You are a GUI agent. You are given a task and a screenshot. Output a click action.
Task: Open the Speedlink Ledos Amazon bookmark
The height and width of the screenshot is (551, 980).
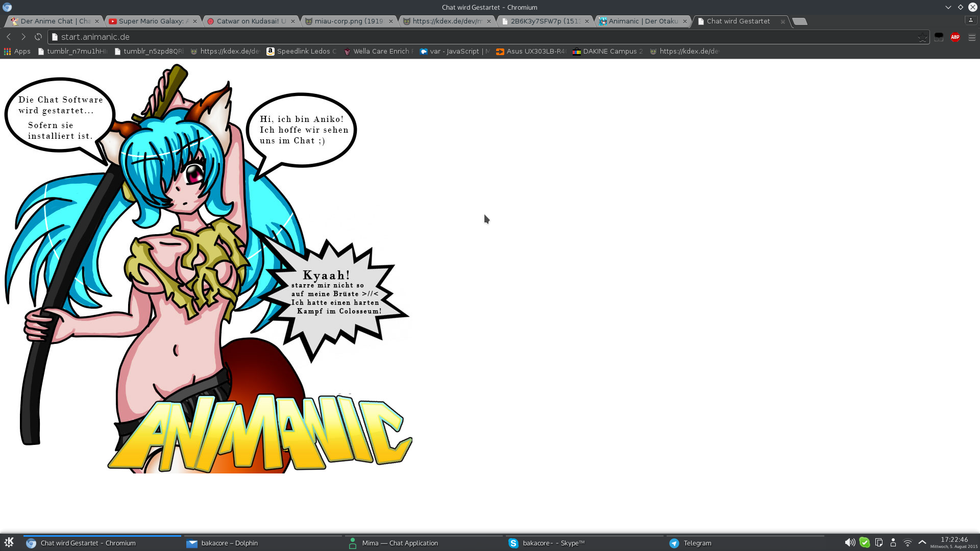coord(302,51)
